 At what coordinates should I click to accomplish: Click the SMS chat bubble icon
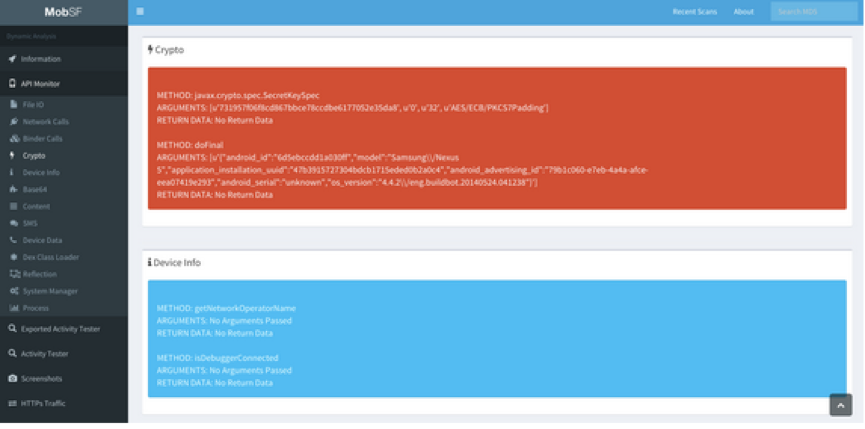click(14, 223)
